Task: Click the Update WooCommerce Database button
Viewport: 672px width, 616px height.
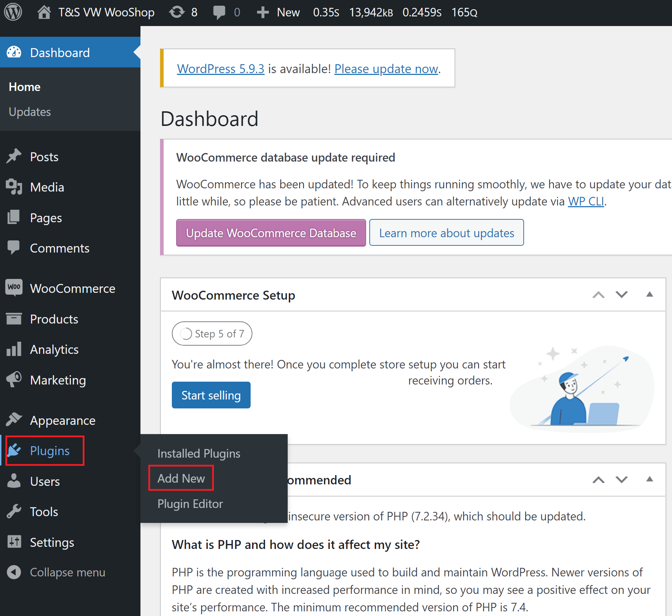Action: 271,233
